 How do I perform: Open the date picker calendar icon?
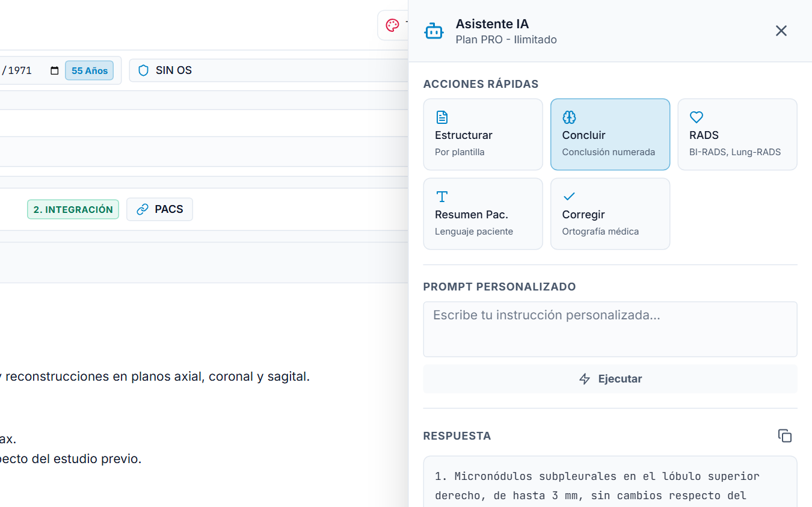tap(55, 70)
